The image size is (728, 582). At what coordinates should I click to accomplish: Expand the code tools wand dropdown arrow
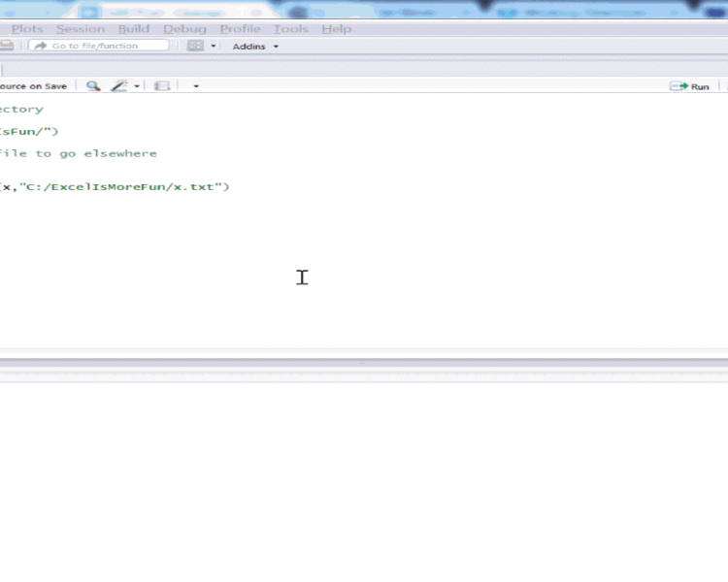click(137, 86)
